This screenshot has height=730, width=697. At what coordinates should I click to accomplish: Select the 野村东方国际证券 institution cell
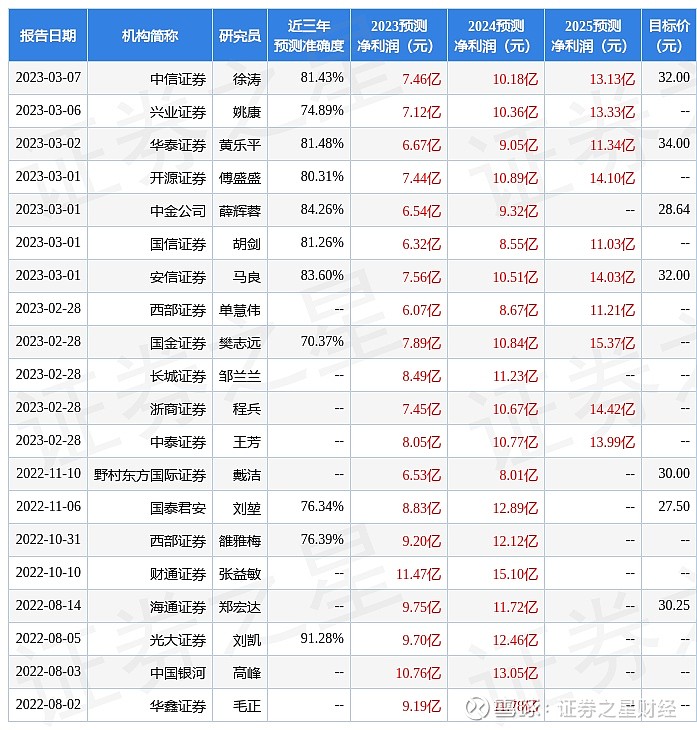pos(150,475)
